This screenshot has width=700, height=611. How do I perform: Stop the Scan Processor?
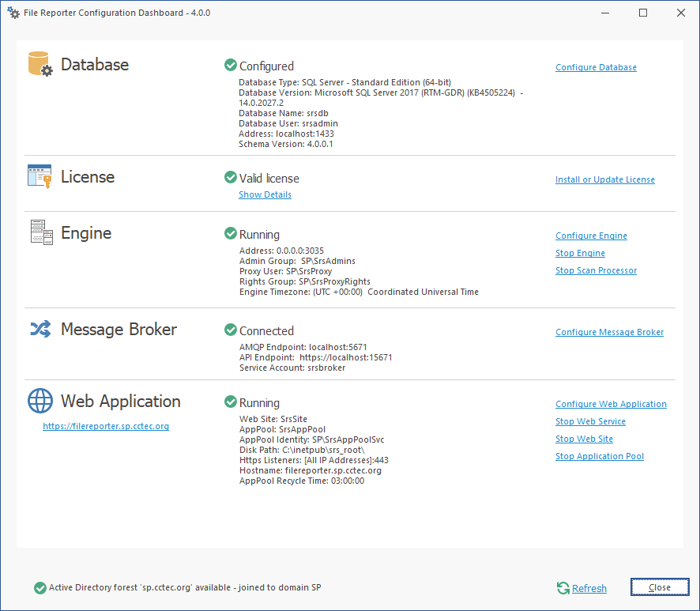pos(596,270)
